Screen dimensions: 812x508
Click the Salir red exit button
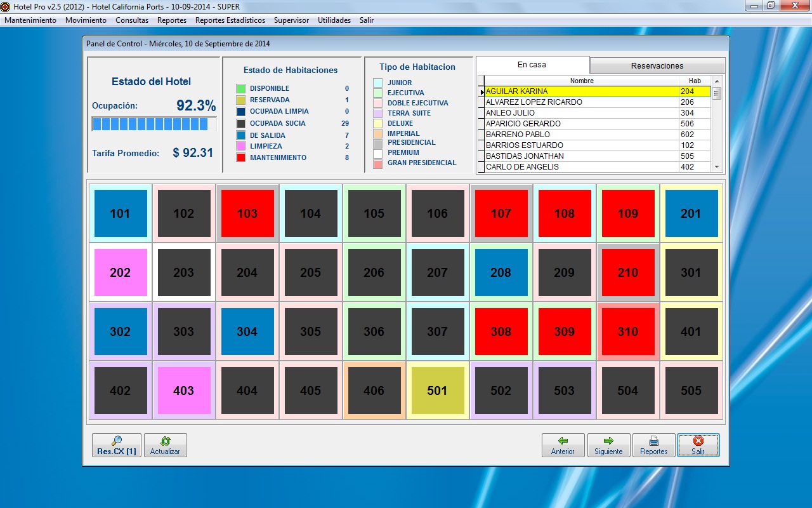pos(698,445)
